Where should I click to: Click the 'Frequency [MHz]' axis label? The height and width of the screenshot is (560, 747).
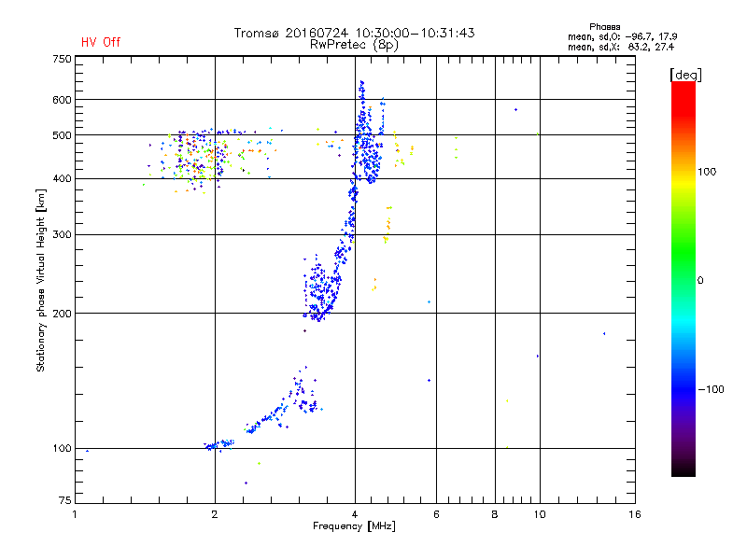point(354,526)
